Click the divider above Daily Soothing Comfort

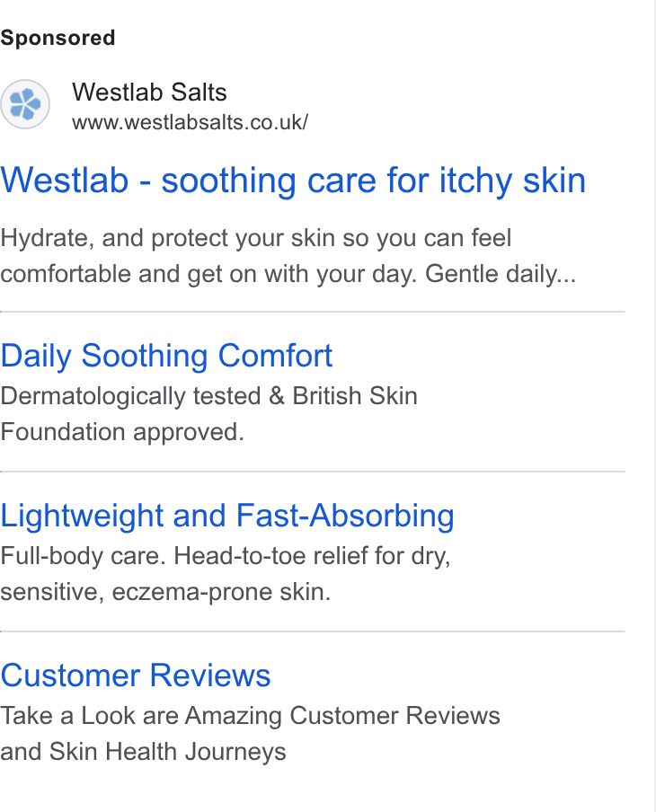click(x=313, y=312)
